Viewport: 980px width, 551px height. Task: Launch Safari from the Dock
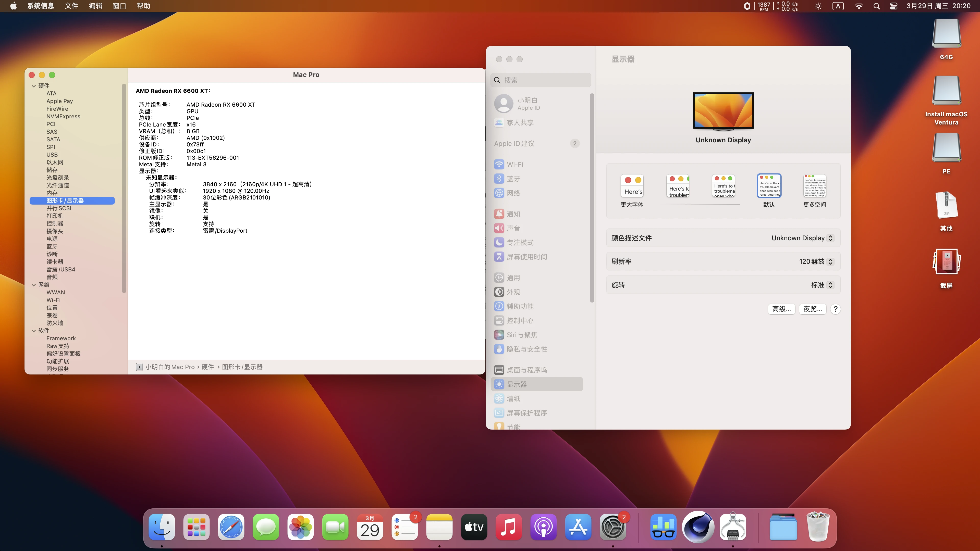(x=231, y=527)
